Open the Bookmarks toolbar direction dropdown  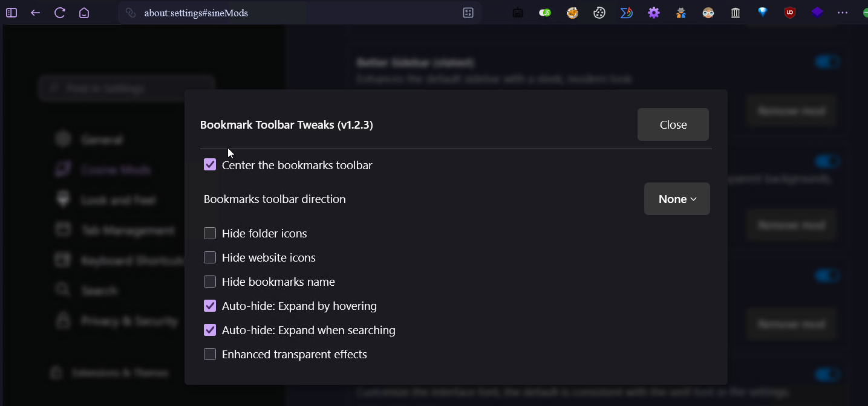tap(676, 199)
